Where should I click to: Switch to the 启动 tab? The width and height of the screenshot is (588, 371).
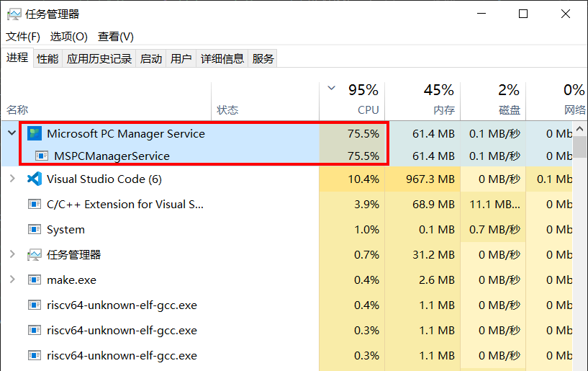point(151,58)
